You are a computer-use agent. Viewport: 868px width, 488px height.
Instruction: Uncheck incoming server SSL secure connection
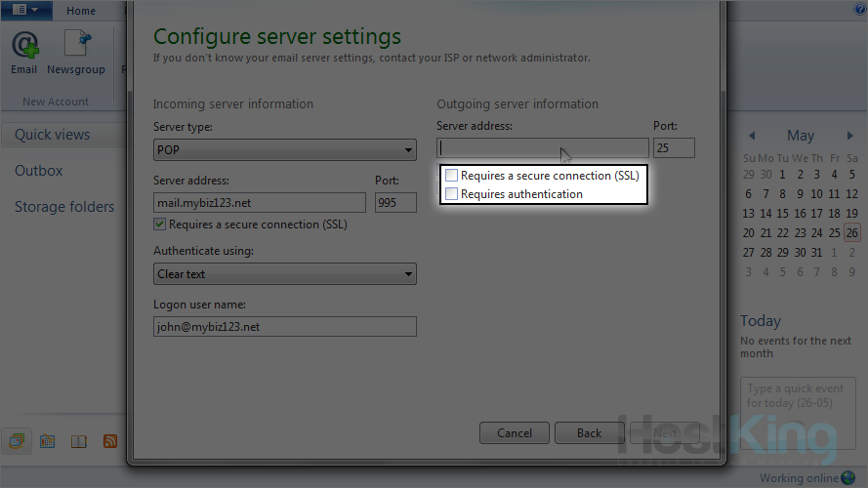click(x=160, y=224)
